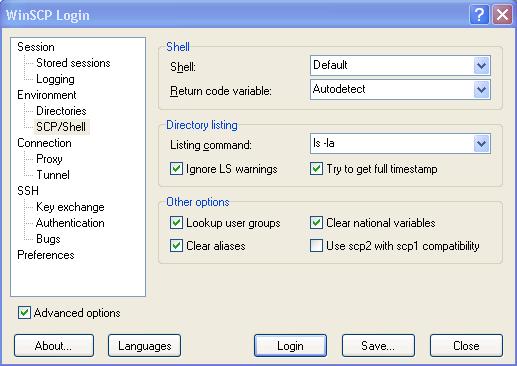Image resolution: width=517 pixels, height=366 pixels.
Task: Click 'Return code variable:' label
Action: (x=221, y=91)
